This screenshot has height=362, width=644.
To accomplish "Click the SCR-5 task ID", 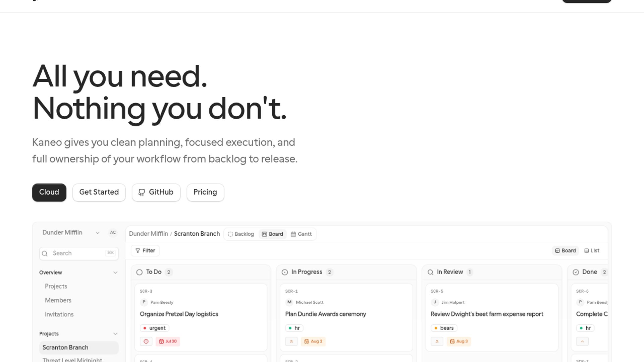I will 437,291.
